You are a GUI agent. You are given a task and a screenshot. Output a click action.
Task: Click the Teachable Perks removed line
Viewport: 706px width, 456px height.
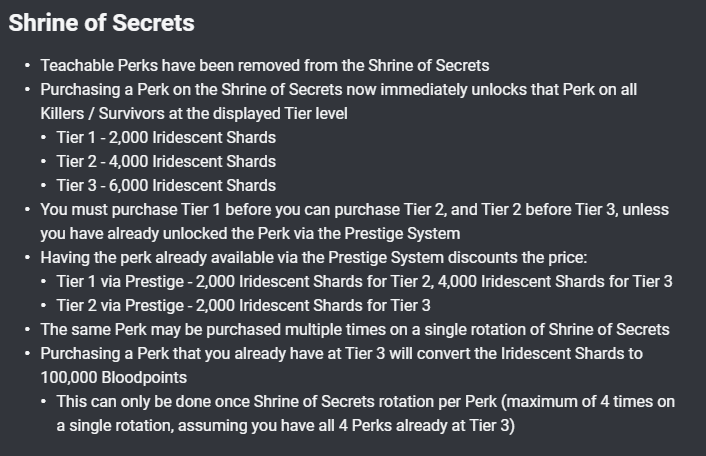(x=265, y=66)
